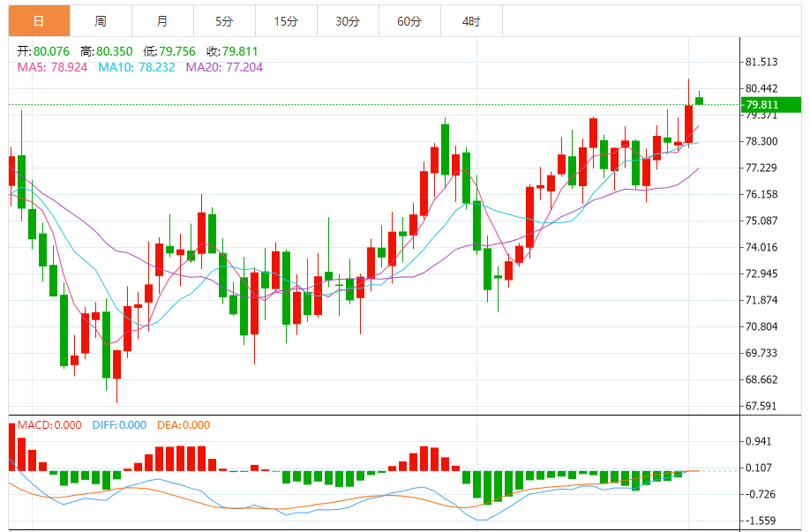
Task: Click the MACD:0.000 indicator label
Action: [x=49, y=425]
